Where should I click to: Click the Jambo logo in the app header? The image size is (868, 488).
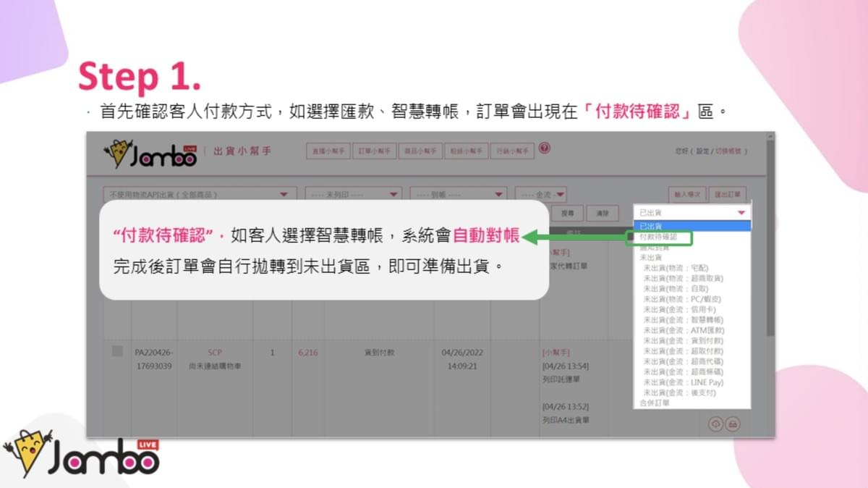[150, 153]
